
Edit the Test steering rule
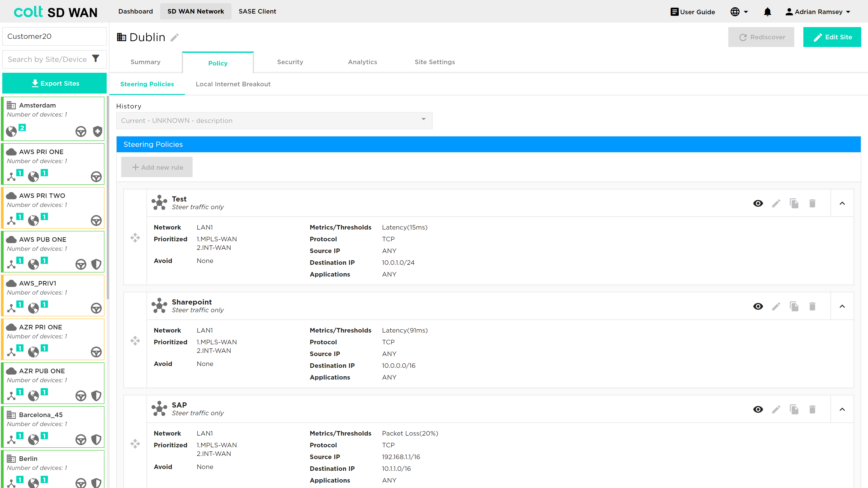coord(776,203)
